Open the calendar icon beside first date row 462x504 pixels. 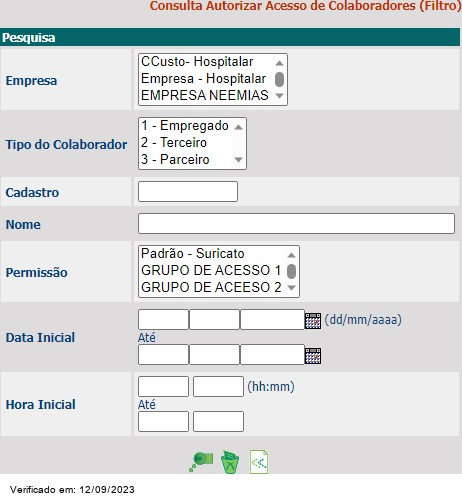click(313, 321)
